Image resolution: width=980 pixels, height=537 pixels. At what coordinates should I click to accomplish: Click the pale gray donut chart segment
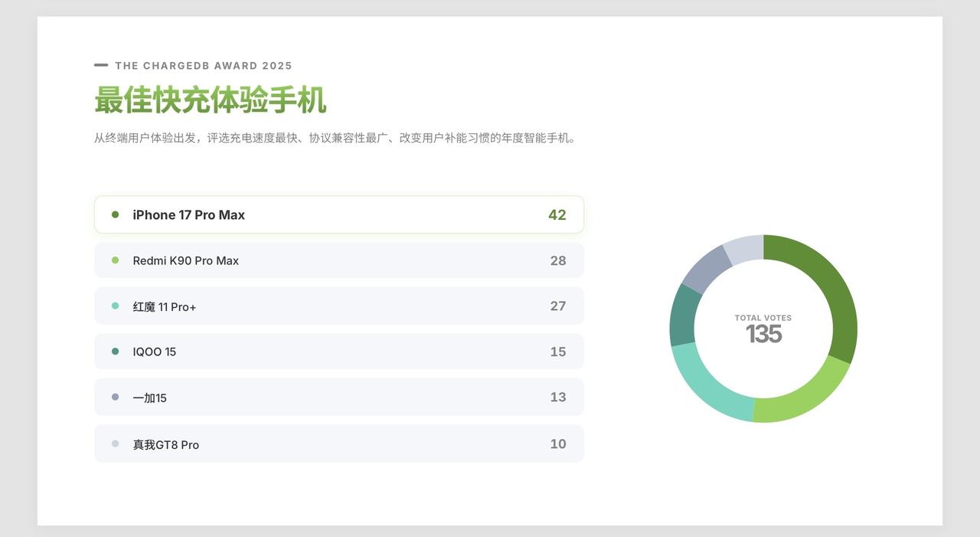coord(744,249)
